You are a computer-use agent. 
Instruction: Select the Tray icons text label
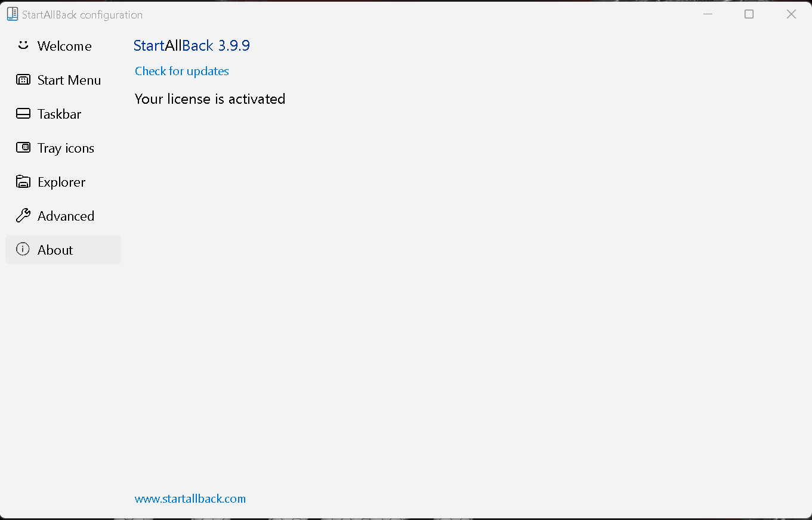pos(66,148)
